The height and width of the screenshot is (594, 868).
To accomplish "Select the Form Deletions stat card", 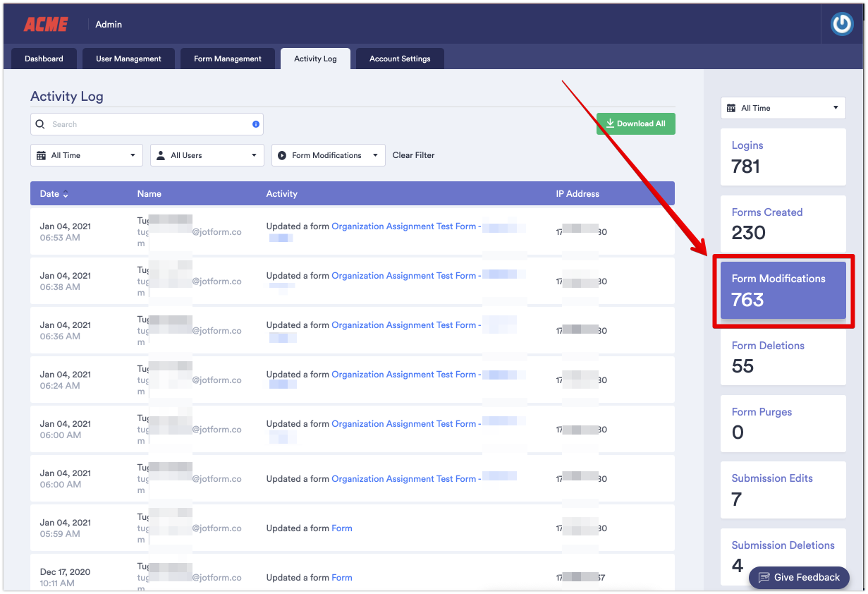I will (x=783, y=356).
